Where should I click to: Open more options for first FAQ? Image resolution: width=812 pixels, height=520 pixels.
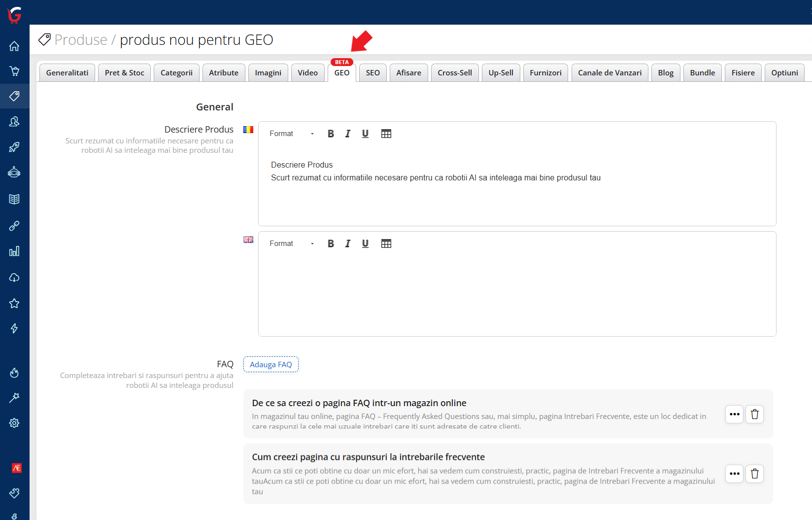pos(734,415)
